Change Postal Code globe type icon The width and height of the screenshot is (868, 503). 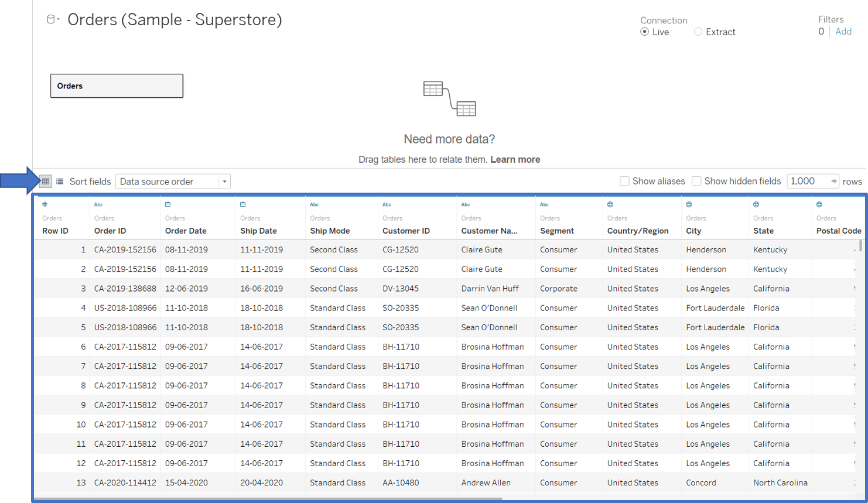point(819,204)
